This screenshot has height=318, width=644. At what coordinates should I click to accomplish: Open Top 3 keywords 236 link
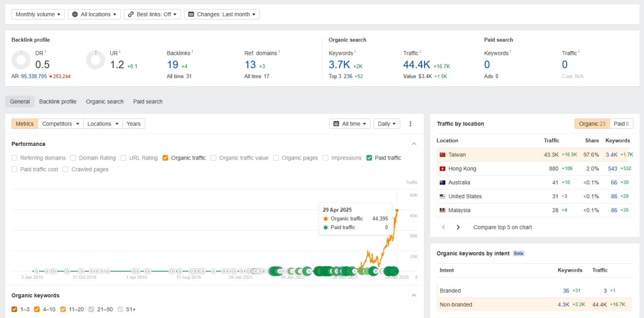348,76
